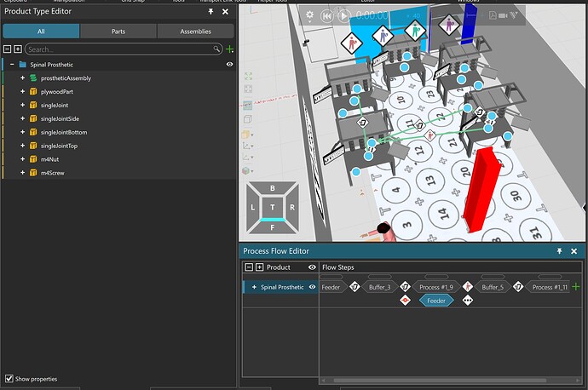Select the highlighted lower Feeder step
The height and width of the screenshot is (390, 588).
pyautogui.click(x=436, y=300)
